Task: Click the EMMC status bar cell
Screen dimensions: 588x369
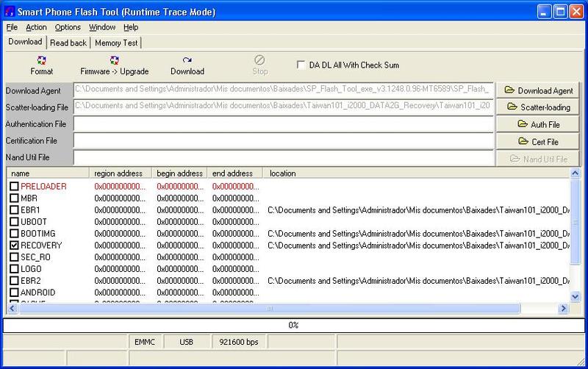Action: (145, 342)
